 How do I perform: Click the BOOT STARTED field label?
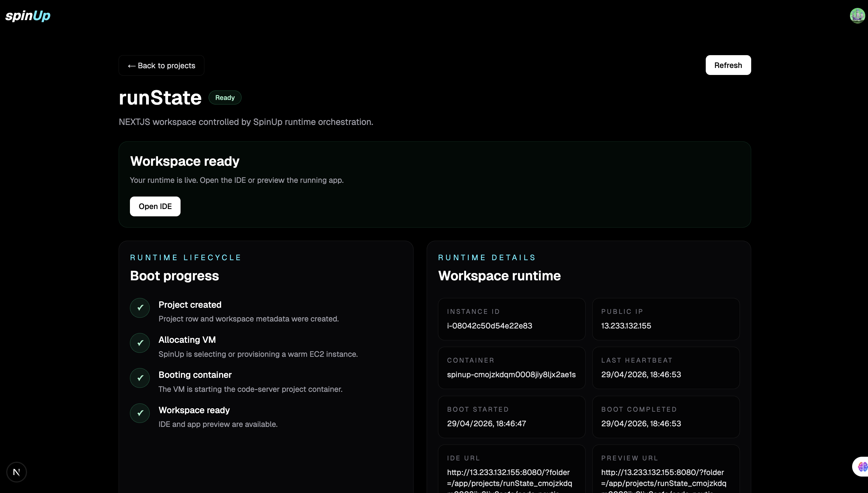[x=478, y=410]
